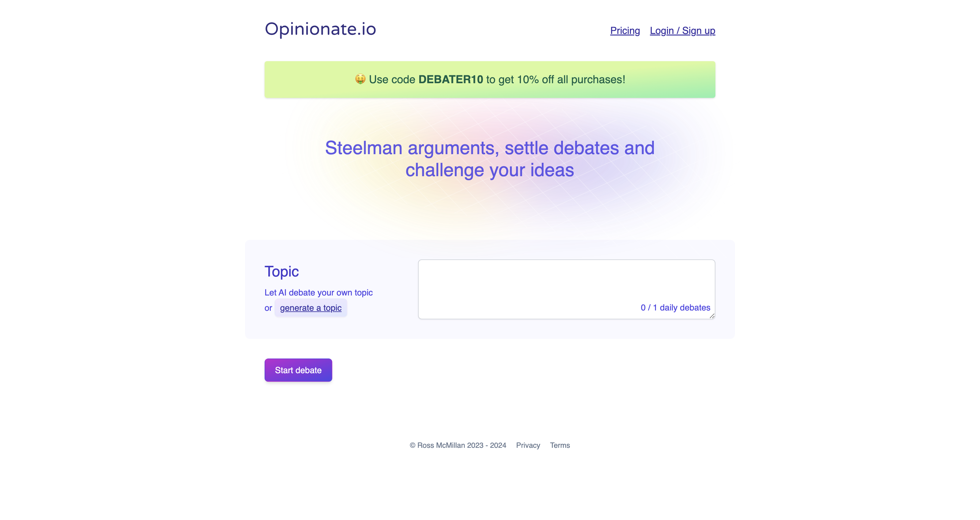Focus the debate topic text area

tap(567, 289)
